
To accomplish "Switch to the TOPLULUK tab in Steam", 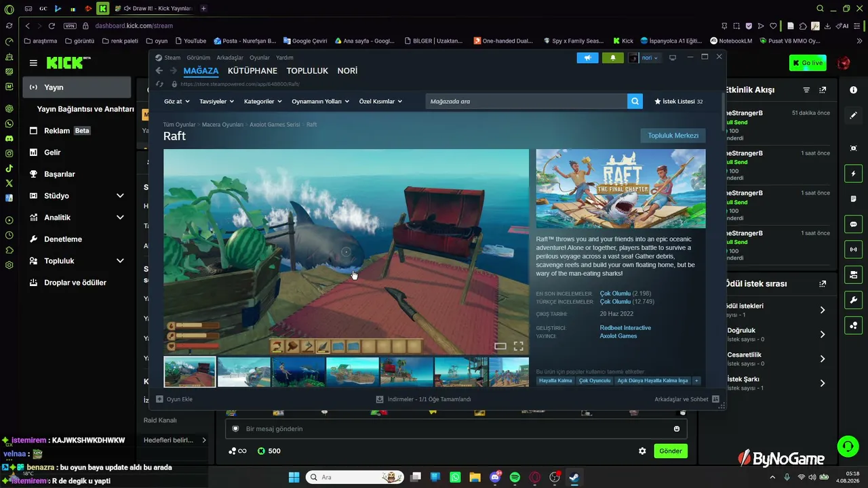I will click(307, 70).
